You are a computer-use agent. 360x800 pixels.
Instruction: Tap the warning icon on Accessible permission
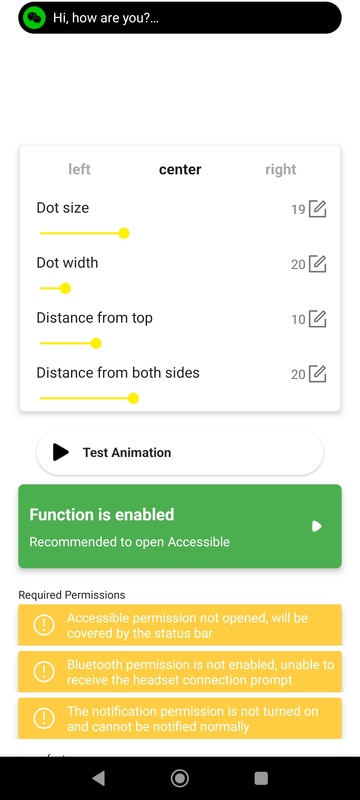click(x=44, y=625)
